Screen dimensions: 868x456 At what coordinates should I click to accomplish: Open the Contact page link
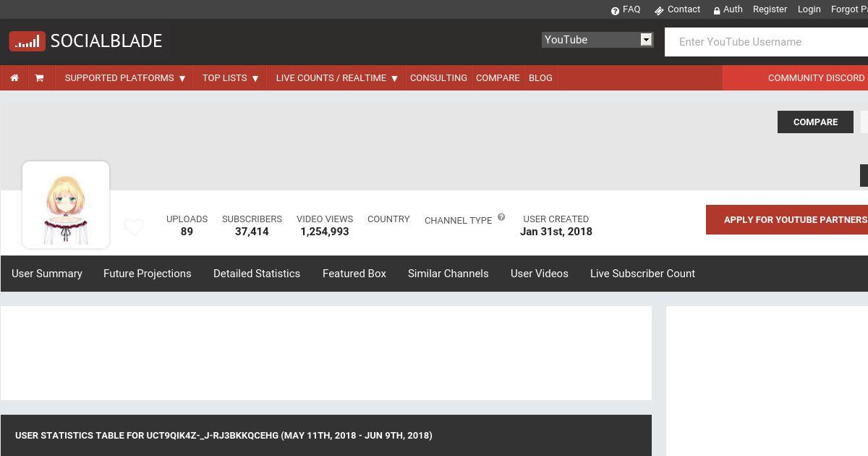point(677,9)
